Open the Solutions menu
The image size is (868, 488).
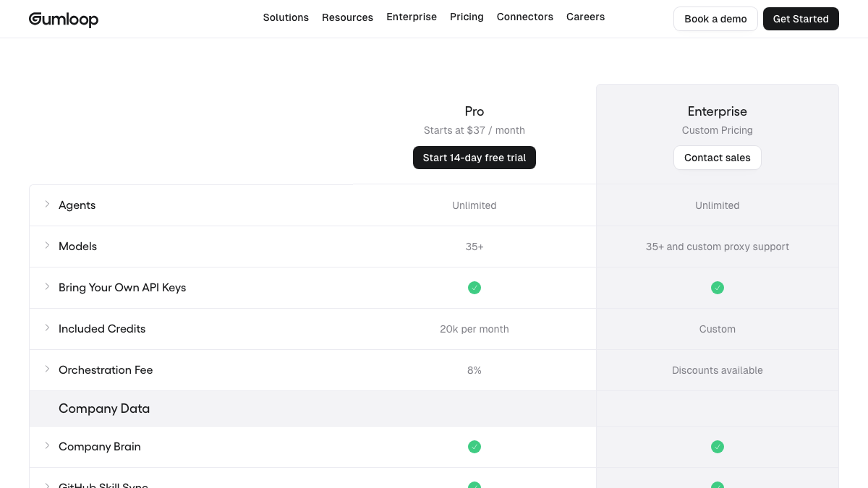click(x=286, y=17)
